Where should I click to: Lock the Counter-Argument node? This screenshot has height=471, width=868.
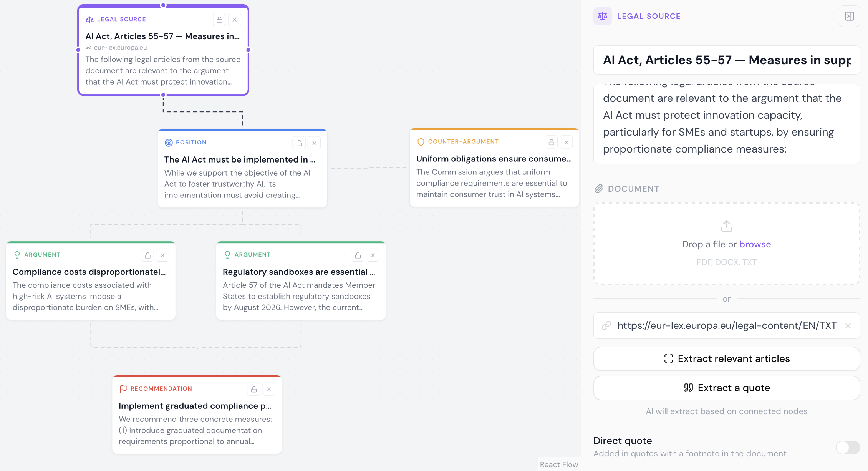[551, 142]
